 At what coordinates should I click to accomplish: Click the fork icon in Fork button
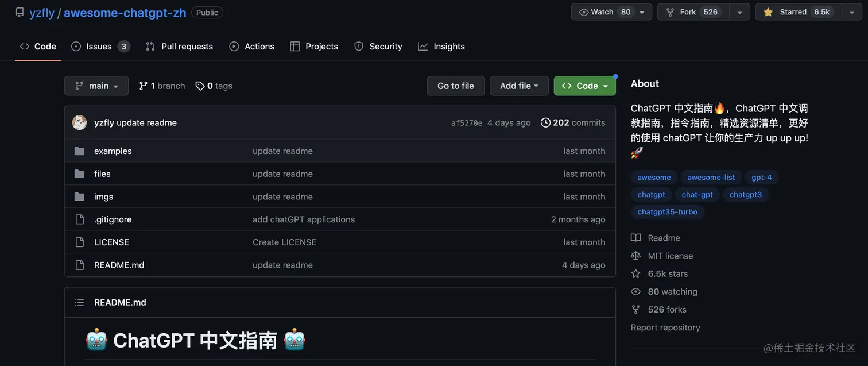[x=670, y=12]
